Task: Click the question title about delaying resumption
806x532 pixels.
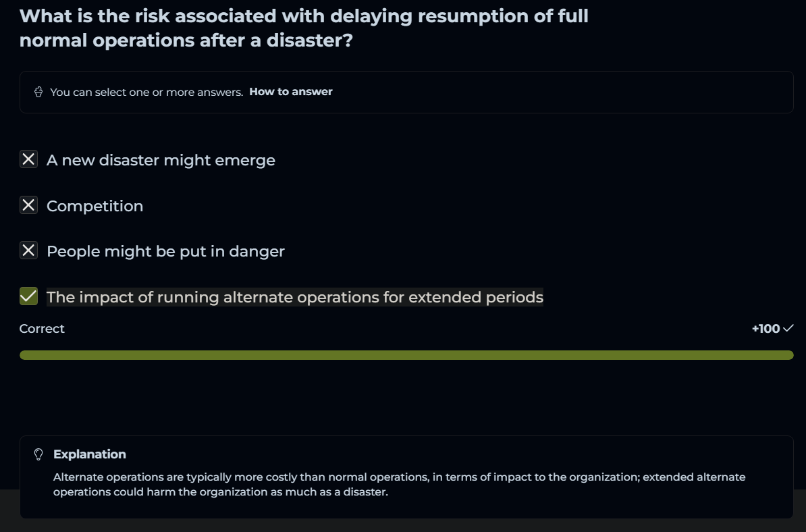Action: (304, 28)
